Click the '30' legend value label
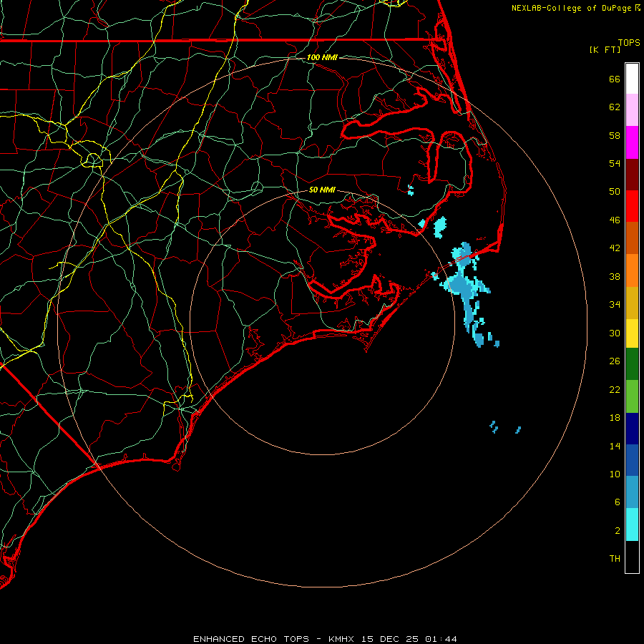 tap(615, 333)
